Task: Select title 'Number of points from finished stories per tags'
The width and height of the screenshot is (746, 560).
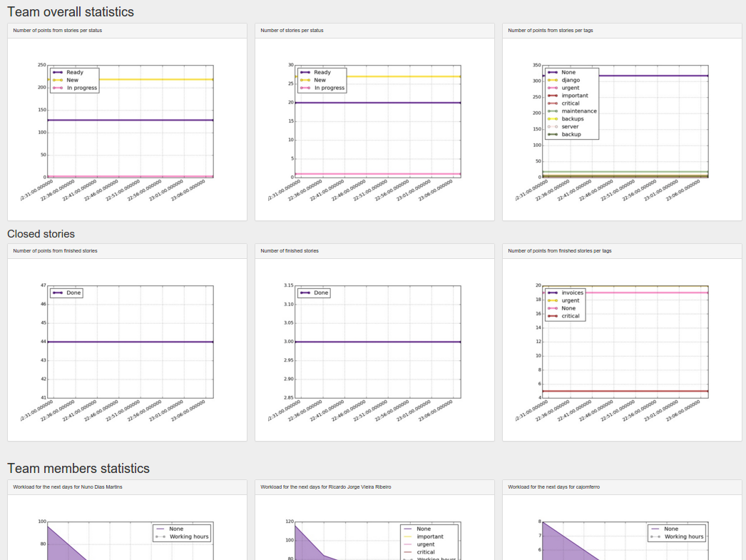Action: pos(559,250)
